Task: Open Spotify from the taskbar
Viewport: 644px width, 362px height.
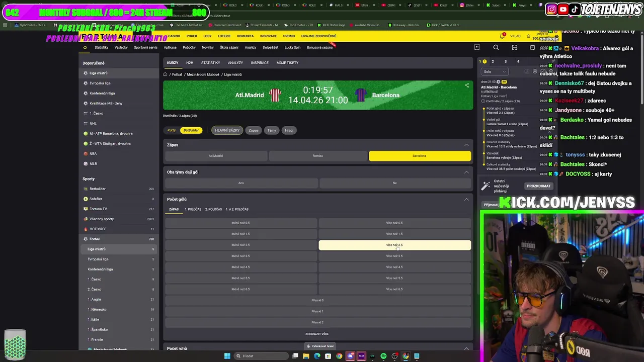Action: (x=383, y=356)
